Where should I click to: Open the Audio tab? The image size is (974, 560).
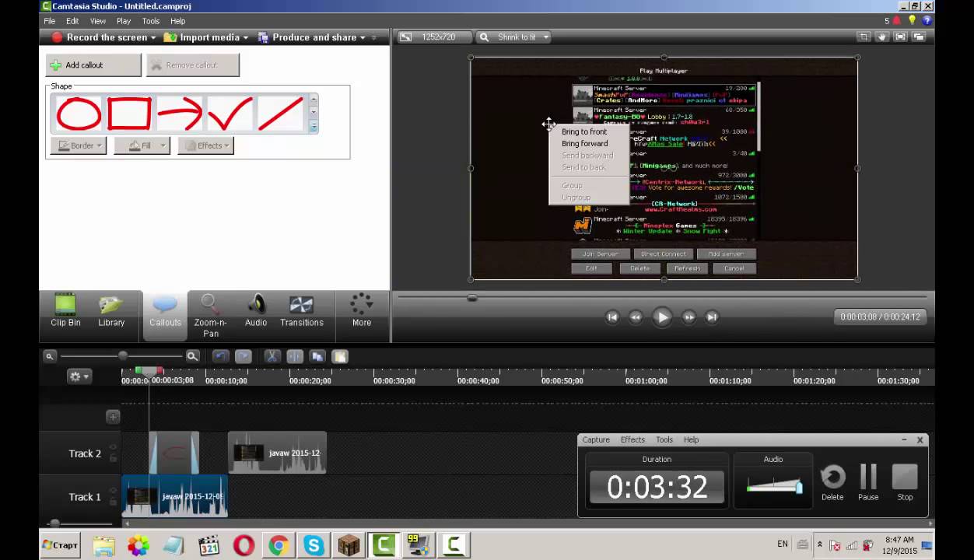[256, 311]
